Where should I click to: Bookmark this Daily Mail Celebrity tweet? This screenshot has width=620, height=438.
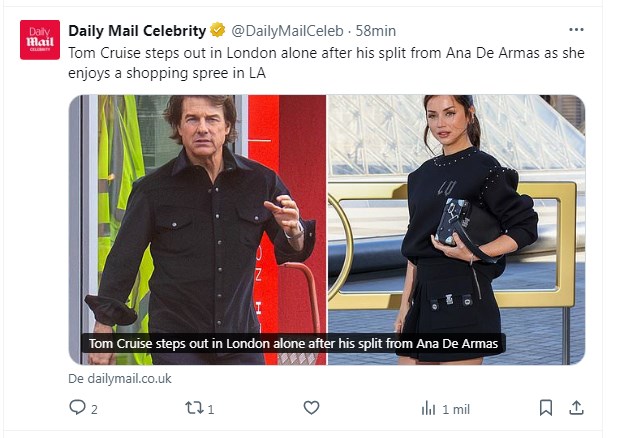point(546,407)
